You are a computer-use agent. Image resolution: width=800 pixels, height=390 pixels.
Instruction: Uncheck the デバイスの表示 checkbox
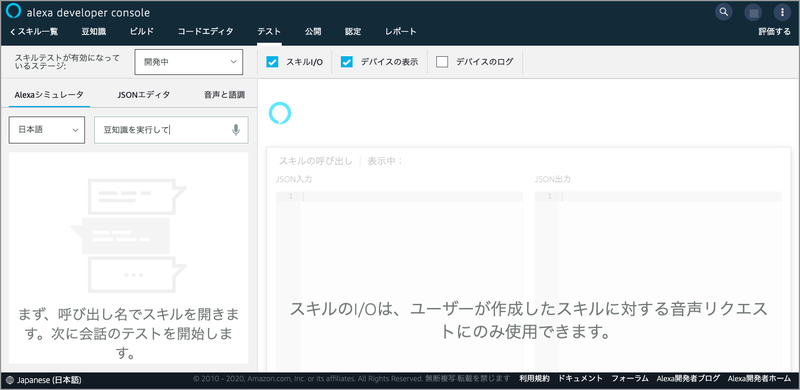click(x=347, y=62)
